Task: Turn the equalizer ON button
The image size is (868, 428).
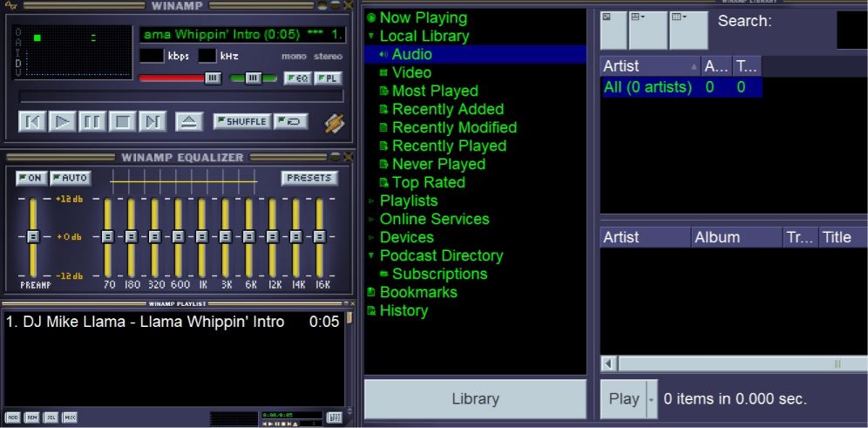Action: click(x=31, y=179)
